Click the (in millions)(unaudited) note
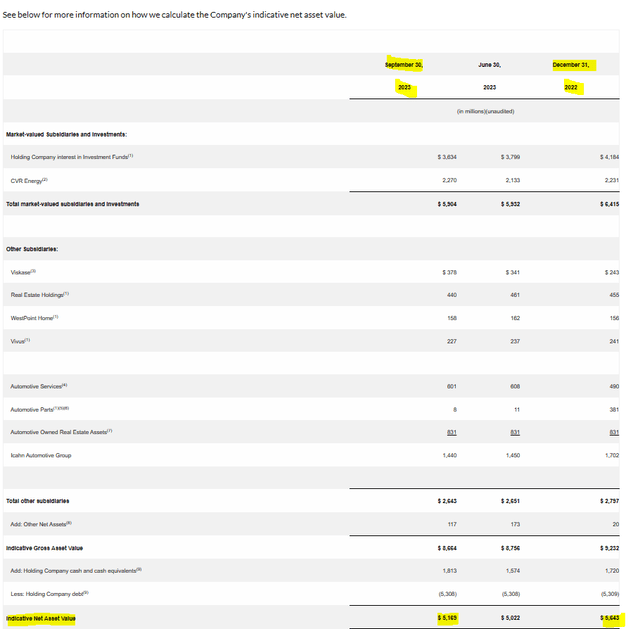This screenshot has width=640, height=629. (488, 111)
